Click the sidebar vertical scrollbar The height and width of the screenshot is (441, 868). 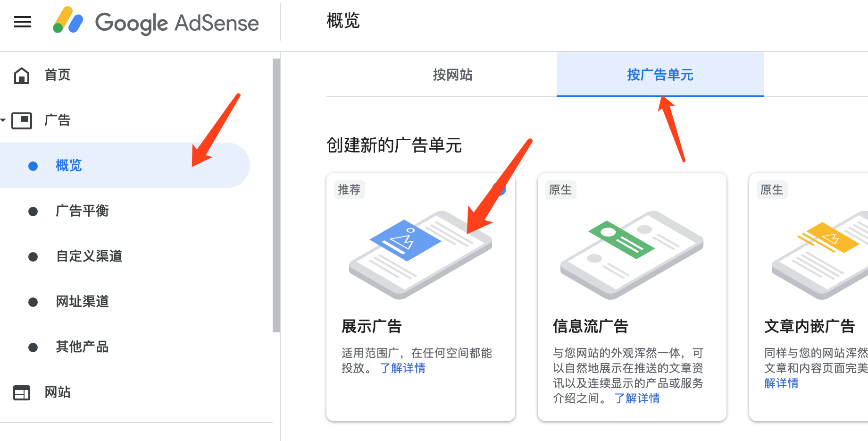276,195
